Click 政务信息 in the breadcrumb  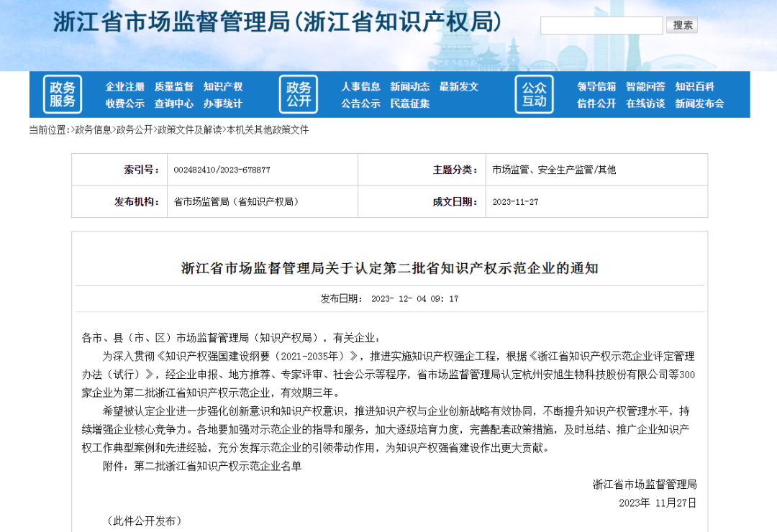click(93, 130)
